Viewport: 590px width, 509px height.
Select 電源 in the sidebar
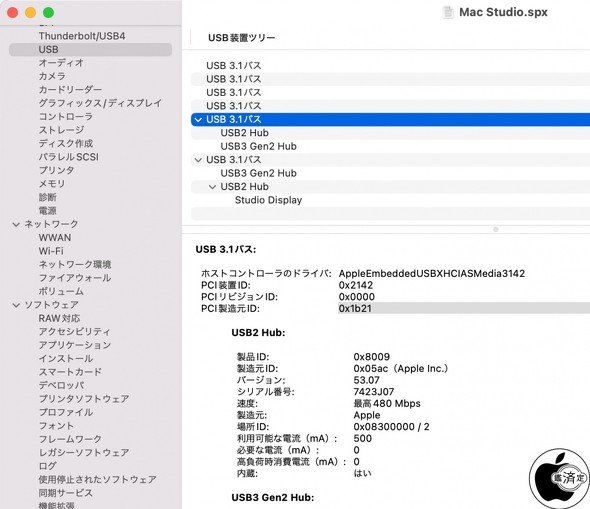point(47,211)
